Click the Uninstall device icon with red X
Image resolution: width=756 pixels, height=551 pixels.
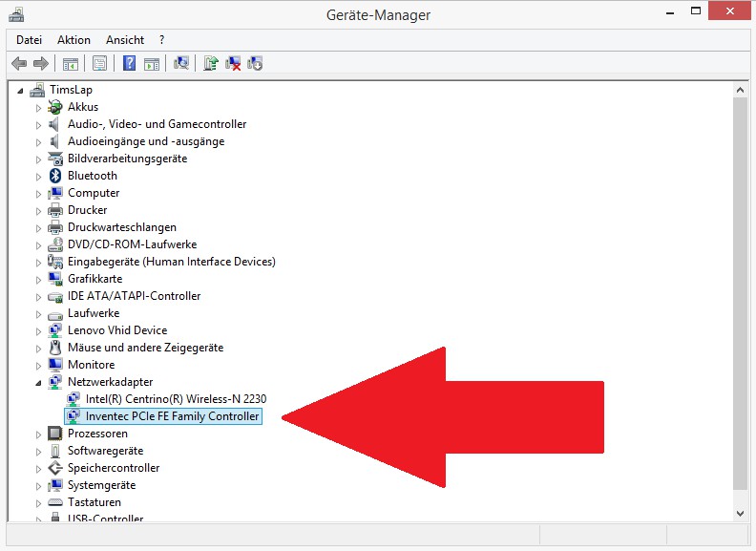click(x=233, y=64)
